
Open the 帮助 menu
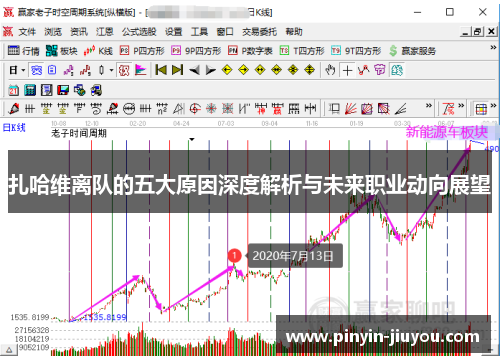[x=294, y=32]
